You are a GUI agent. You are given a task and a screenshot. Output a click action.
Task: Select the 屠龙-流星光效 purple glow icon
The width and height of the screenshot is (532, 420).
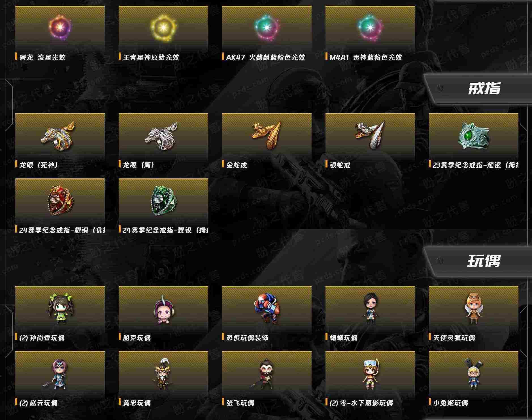pyautogui.click(x=60, y=27)
